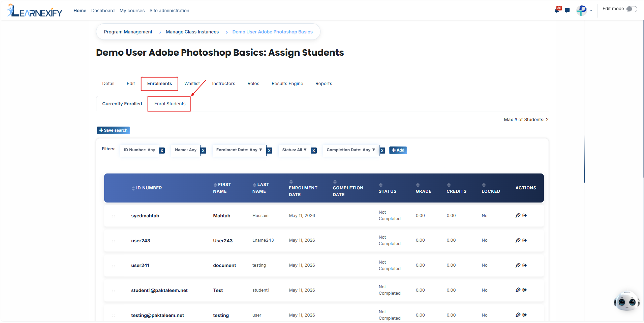Sort table by Grade column
This screenshot has width=644, height=323.
point(424,188)
